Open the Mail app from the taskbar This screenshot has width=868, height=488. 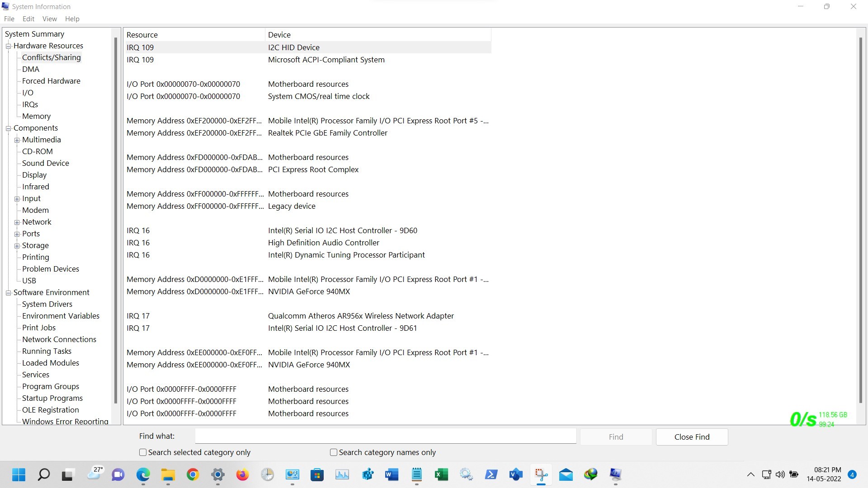click(566, 474)
